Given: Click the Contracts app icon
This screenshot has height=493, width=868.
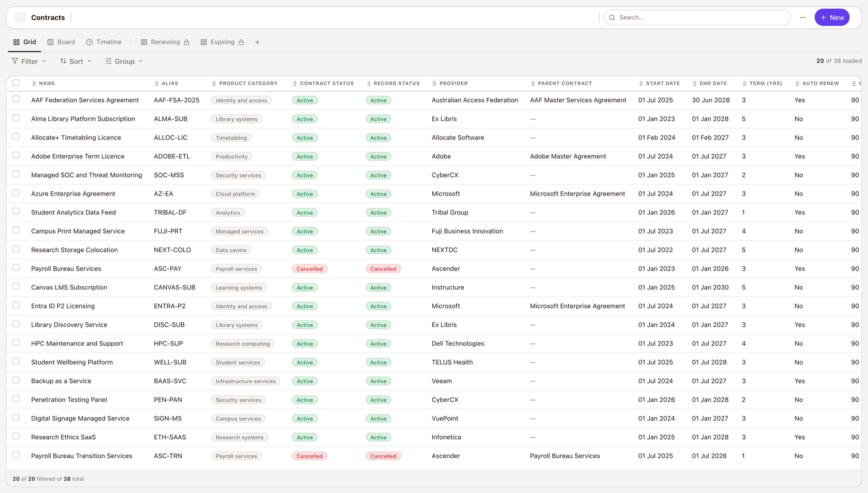Looking at the screenshot, I should pos(20,18).
